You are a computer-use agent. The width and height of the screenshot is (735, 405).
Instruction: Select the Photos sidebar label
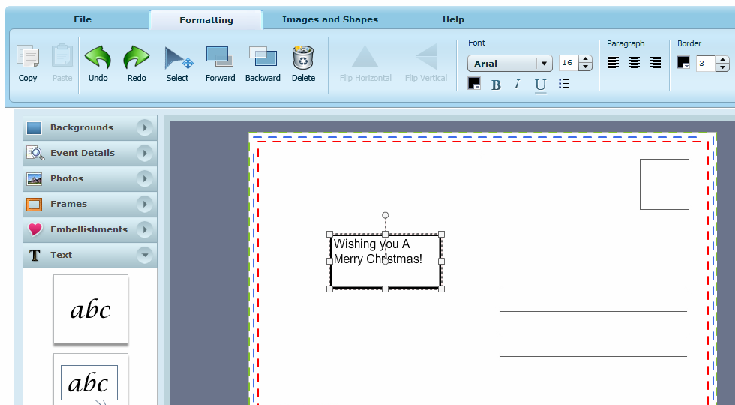click(x=67, y=179)
